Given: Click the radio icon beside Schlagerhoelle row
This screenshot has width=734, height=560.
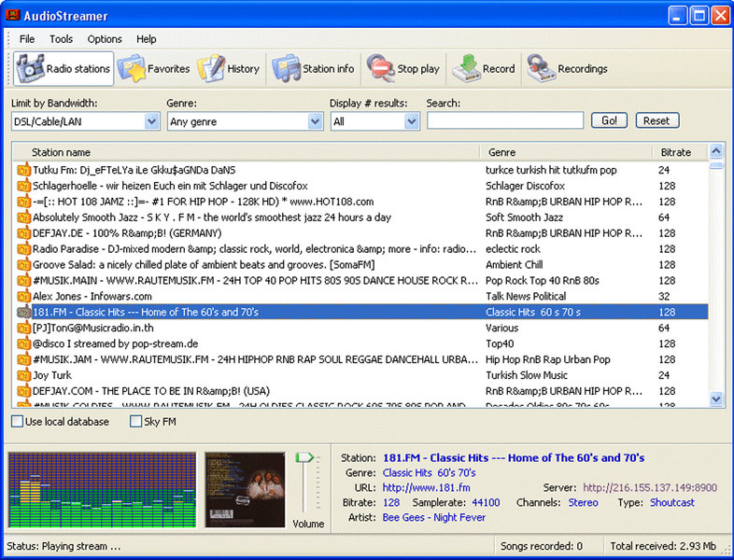Looking at the screenshot, I should (23, 186).
